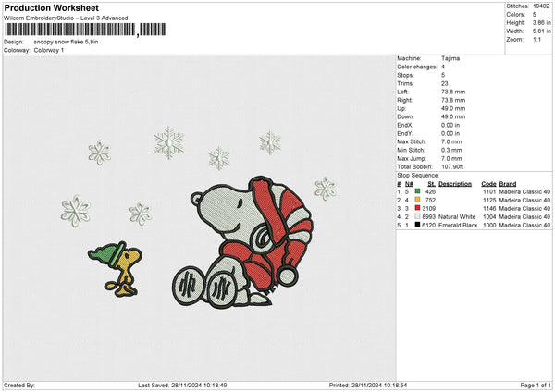Click the Zoom value 1:1
The width and height of the screenshot is (555, 392).
coord(536,39)
